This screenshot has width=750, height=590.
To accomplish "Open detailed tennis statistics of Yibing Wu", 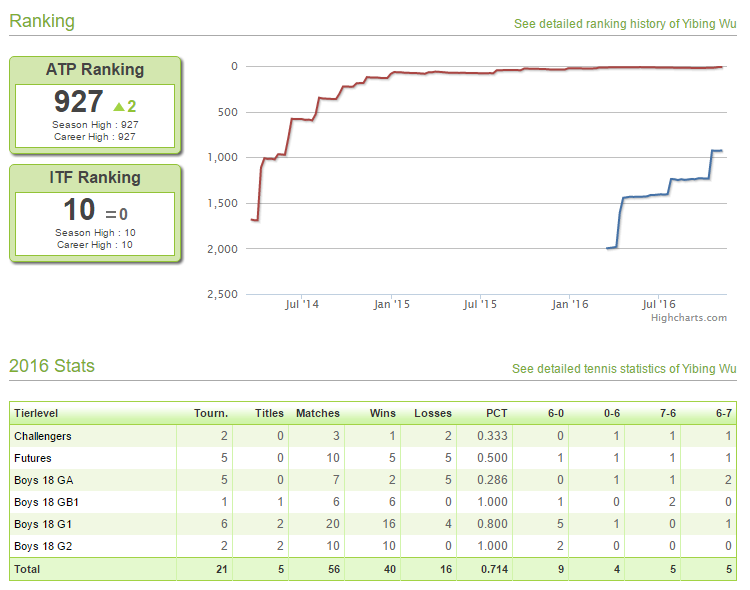I will click(624, 369).
